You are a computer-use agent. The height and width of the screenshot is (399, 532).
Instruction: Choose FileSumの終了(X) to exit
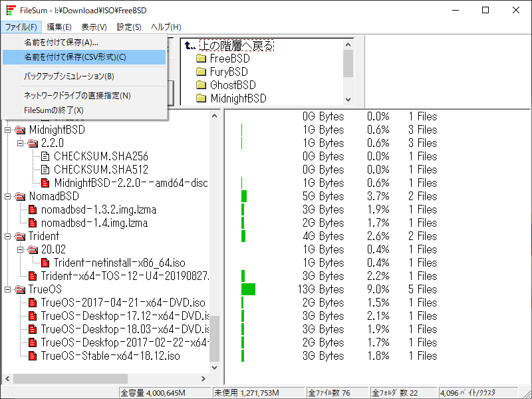click(x=84, y=110)
